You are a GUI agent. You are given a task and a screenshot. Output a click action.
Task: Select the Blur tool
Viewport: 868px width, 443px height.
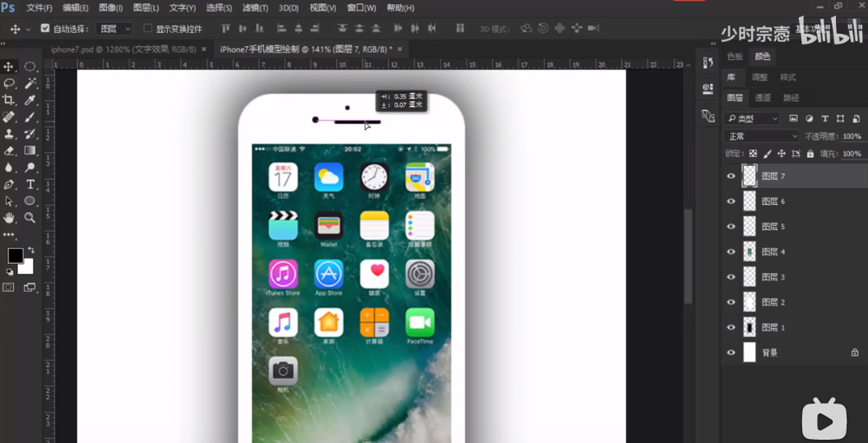click(x=9, y=167)
